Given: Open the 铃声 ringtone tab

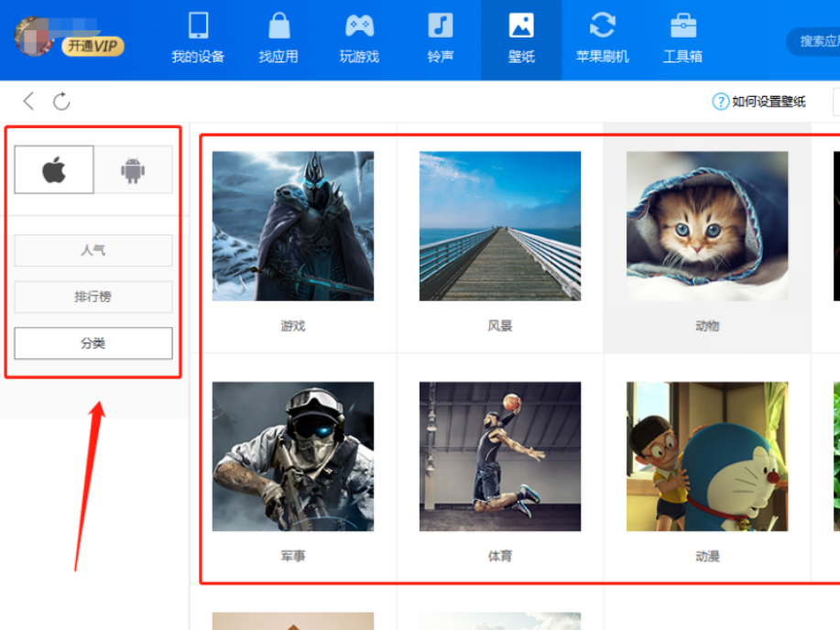Looking at the screenshot, I should tap(441, 39).
